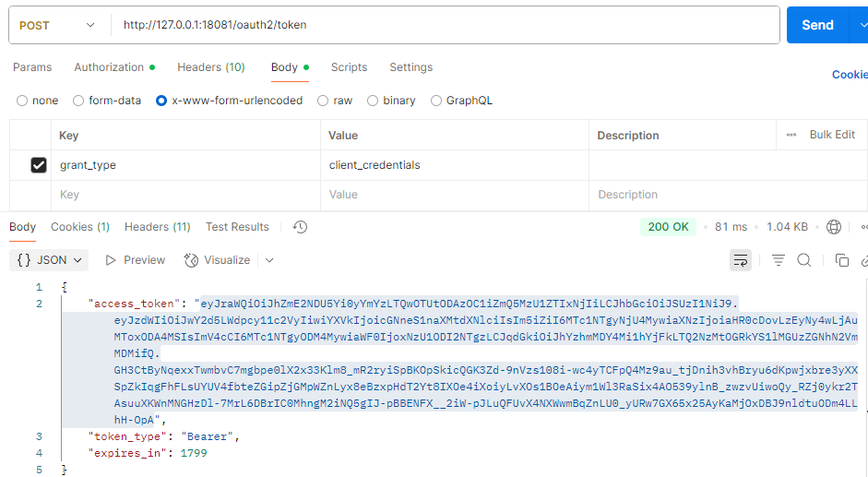
Task: Open the response Headers (11) tab
Action: pyautogui.click(x=157, y=227)
